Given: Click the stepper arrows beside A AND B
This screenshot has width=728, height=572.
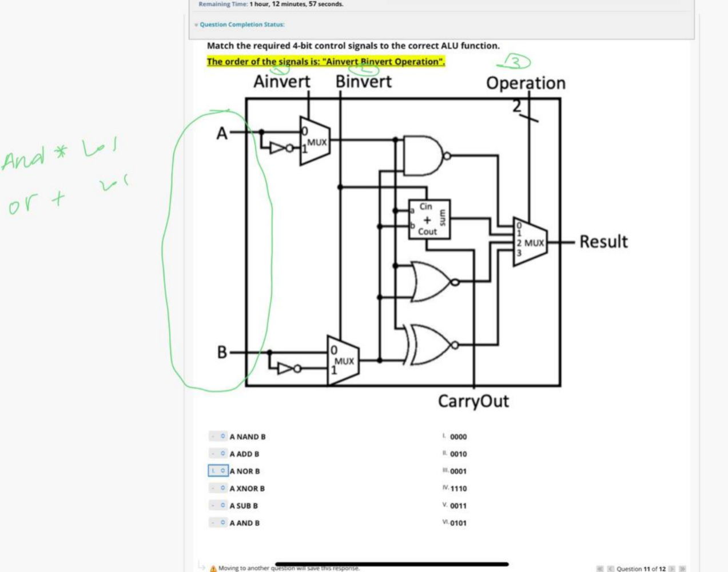Looking at the screenshot, I should tap(222, 522).
